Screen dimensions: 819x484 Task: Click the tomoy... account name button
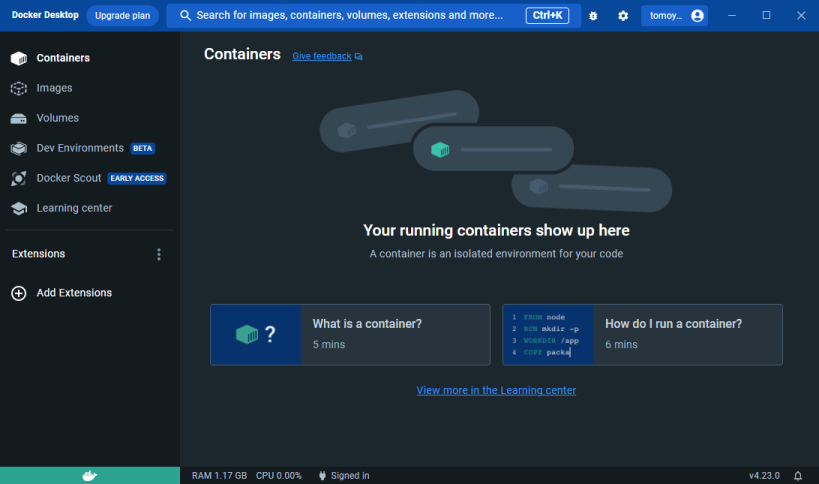click(674, 16)
